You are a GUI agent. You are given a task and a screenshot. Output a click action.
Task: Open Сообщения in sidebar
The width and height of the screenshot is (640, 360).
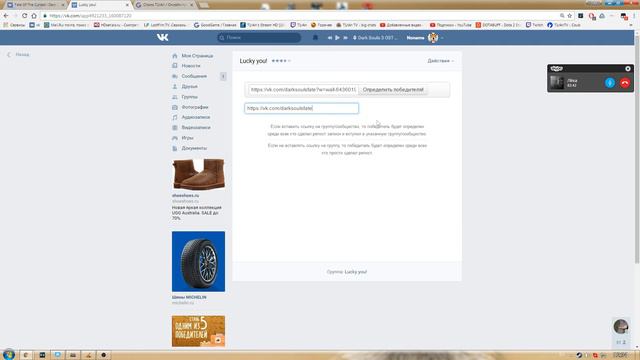194,76
